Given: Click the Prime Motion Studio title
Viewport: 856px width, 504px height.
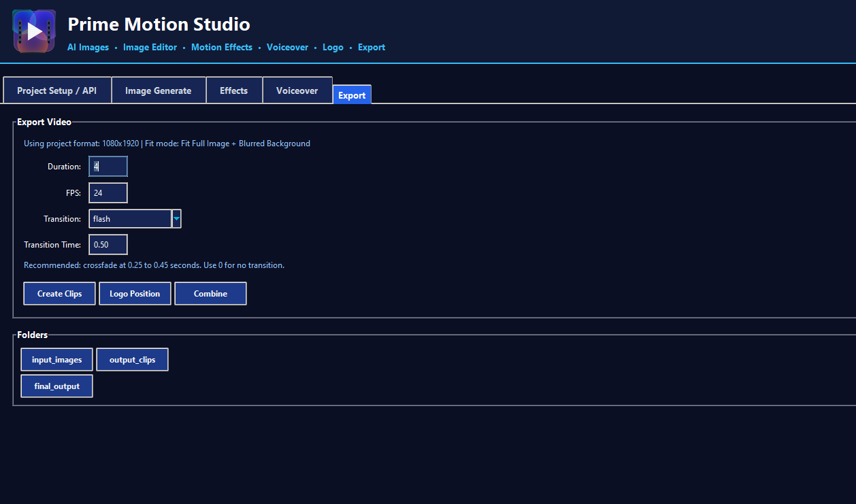Looking at the screenshot, I should pyautogui.click(x=159, y=24).
